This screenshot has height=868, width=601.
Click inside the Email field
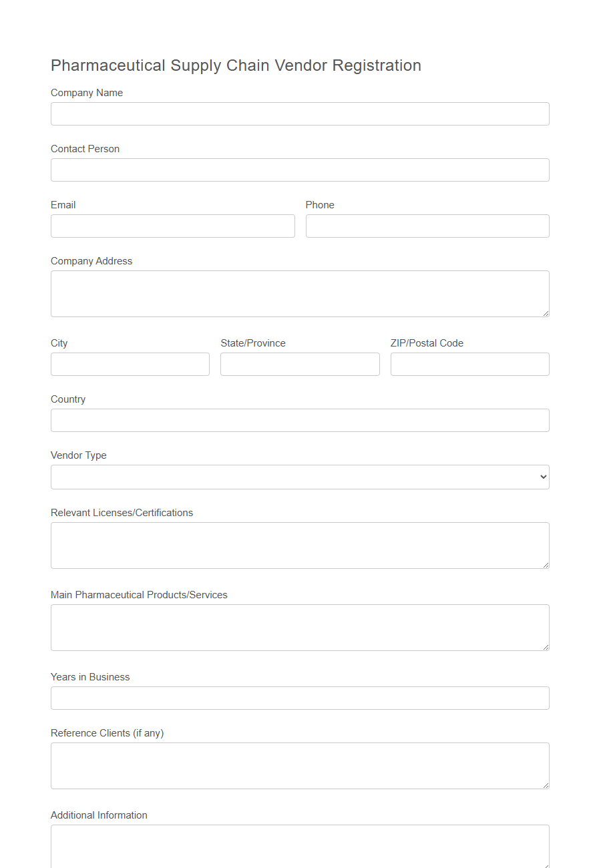click(x=172, y=226)
